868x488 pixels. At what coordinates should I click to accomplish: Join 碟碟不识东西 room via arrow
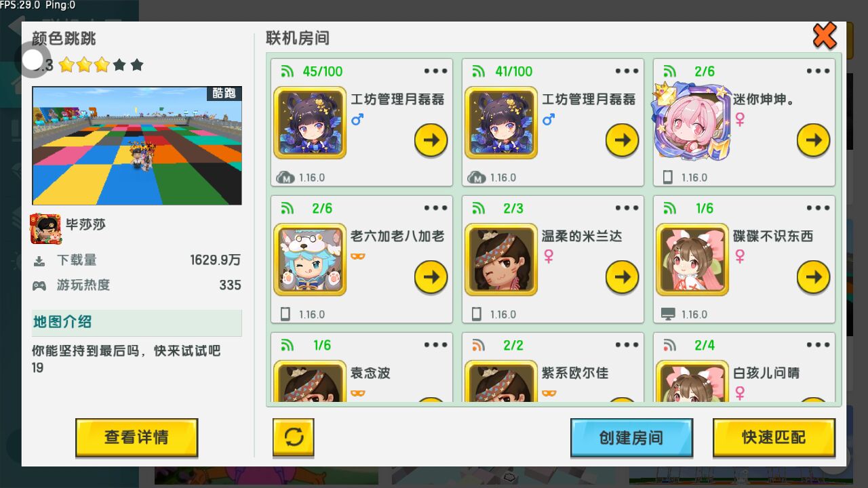pos(814,277)
